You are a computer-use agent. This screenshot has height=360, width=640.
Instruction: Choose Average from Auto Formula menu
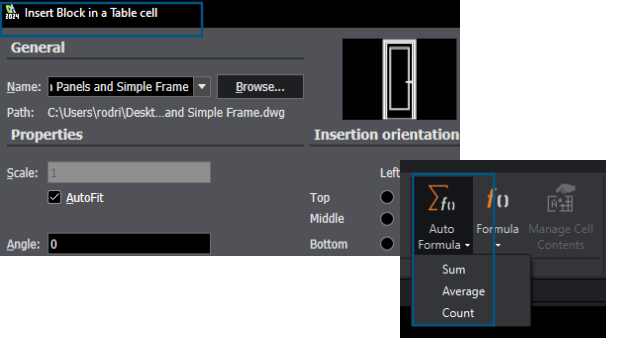click(463, 291)
